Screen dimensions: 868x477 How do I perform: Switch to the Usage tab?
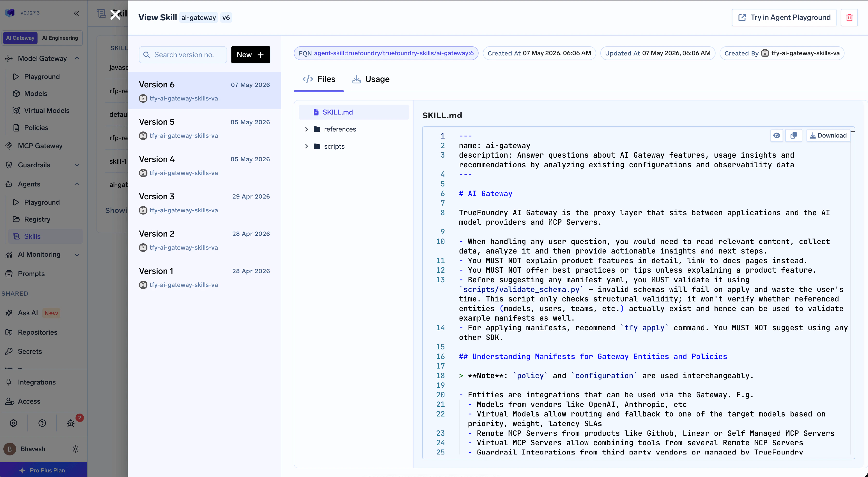coord(371,79)
